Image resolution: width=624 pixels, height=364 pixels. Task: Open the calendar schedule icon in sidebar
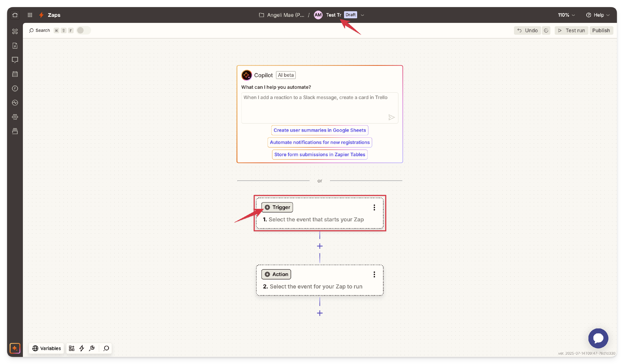pyautogui.click(x=15, y=74)
